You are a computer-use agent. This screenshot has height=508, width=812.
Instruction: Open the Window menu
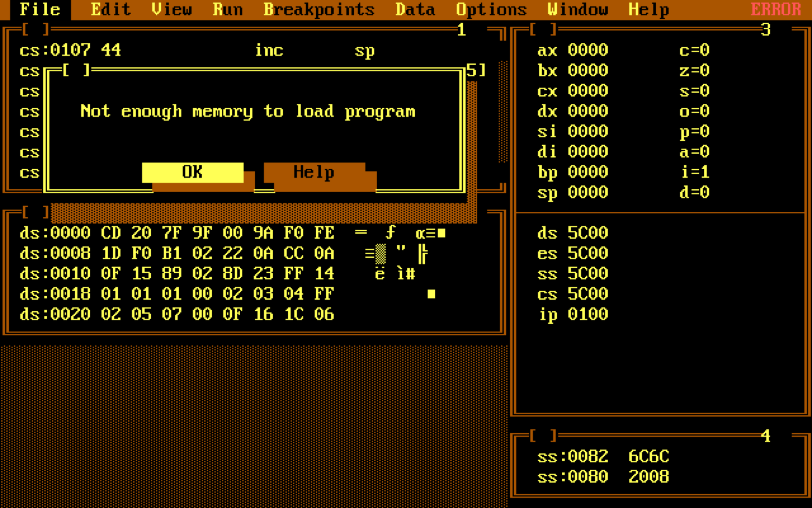[x=578, y=9]
